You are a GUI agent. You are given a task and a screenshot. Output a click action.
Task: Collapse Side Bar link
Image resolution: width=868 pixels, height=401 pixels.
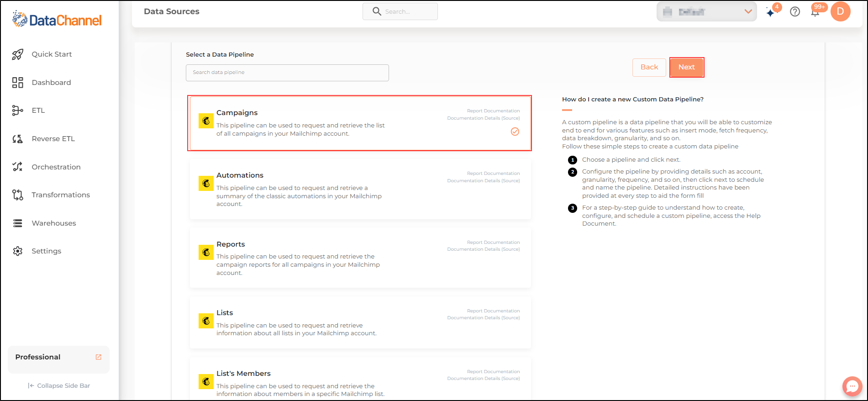(59, 386)
